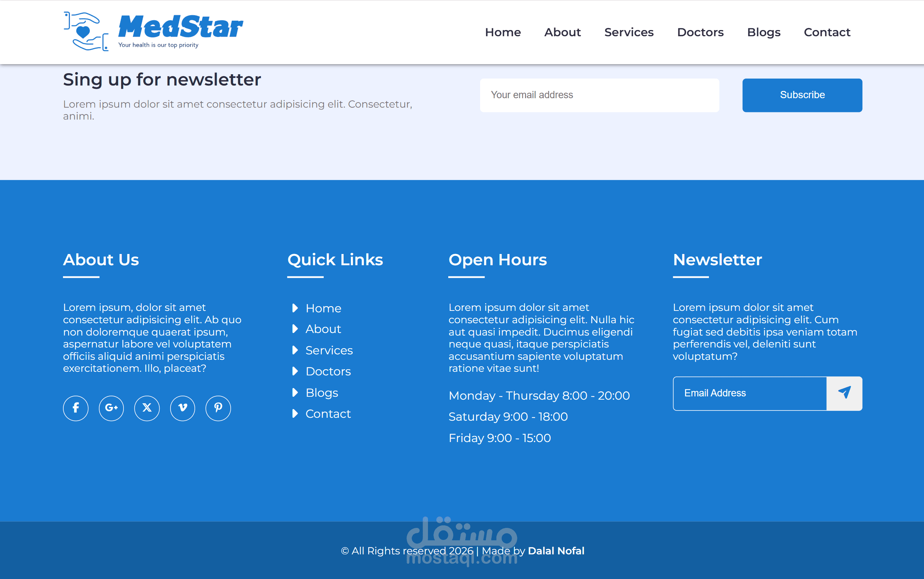Click the footer Email Address input

pos(749,393)
